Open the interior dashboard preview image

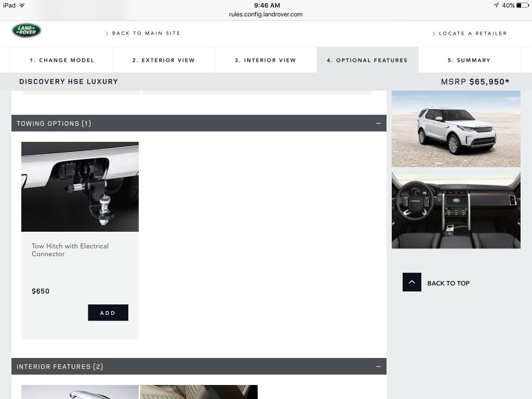tap(456, 210)
